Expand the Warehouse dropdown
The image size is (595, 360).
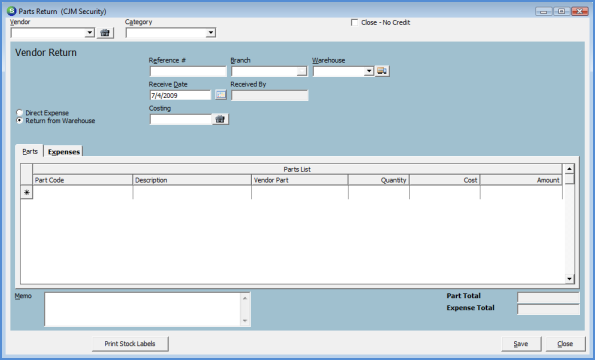[x=369, y=71]
